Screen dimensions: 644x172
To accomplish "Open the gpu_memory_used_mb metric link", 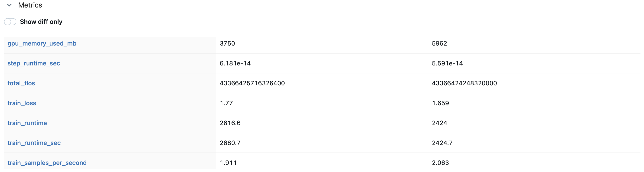I will pos(42,43).
